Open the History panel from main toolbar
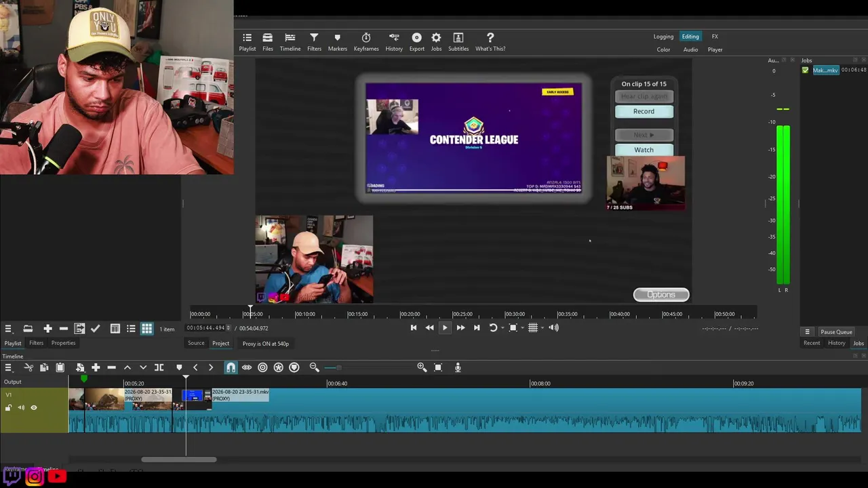The width and height of the screenshot is (868, 488). (x=394, y=42)
